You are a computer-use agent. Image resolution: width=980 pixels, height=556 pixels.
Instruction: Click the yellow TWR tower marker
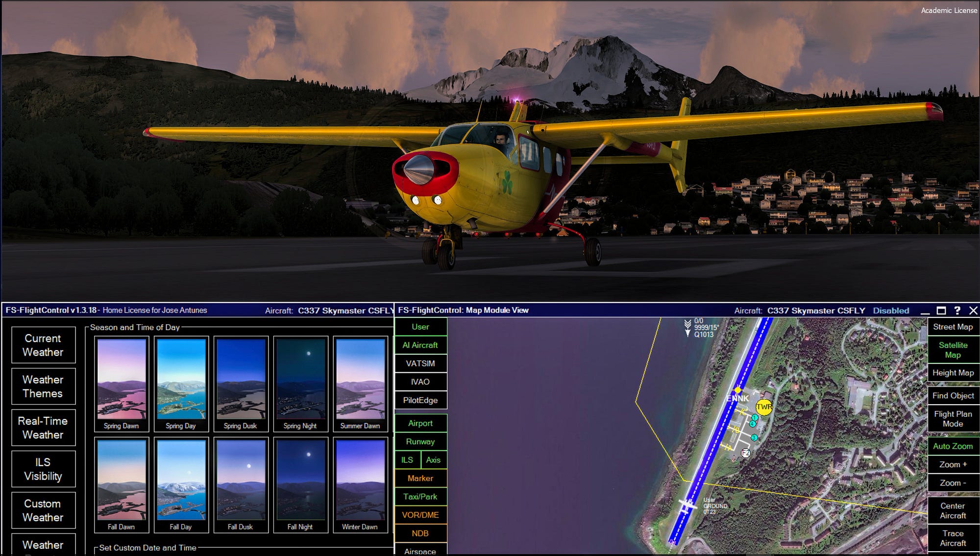(x=764, y=407)
